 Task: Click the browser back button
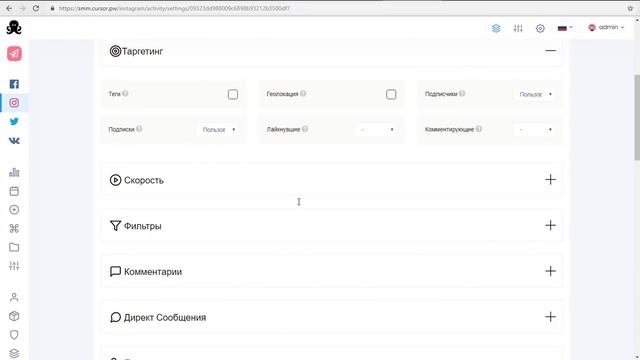click(x=9, y=8)
